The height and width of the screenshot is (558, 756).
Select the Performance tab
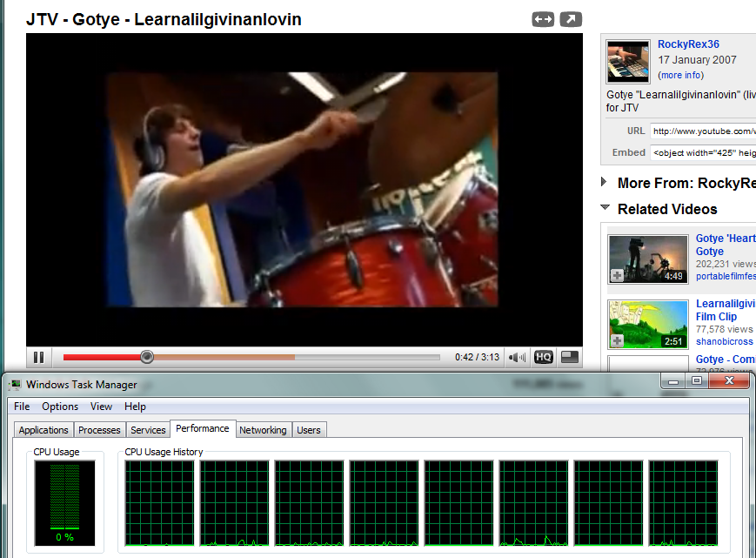(x=203, y=429)
